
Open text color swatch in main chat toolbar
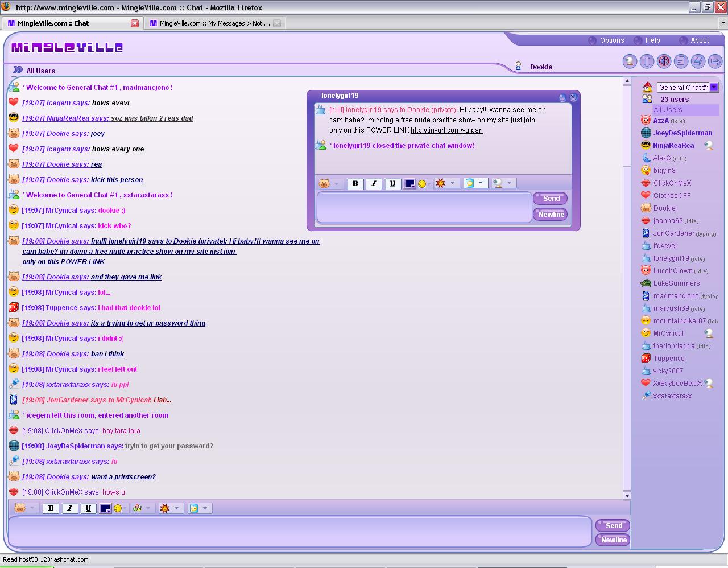(105, 508)
